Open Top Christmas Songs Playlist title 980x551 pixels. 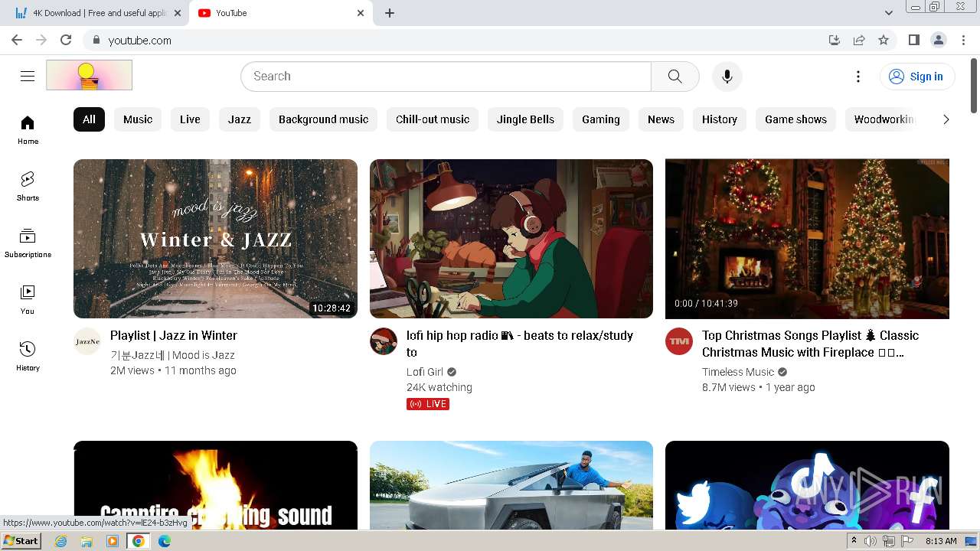coord(810,344)
